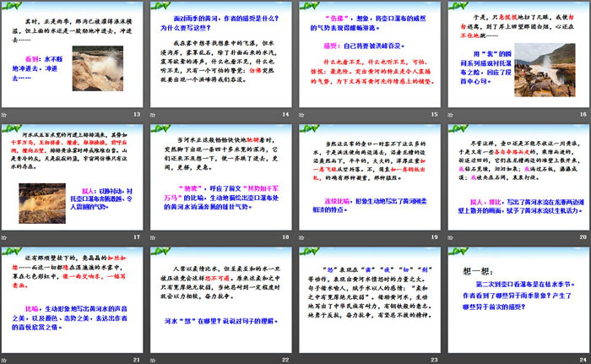591x364 pixels.
Task: Select slide 14 thumbnail
Action: [220, 61]
